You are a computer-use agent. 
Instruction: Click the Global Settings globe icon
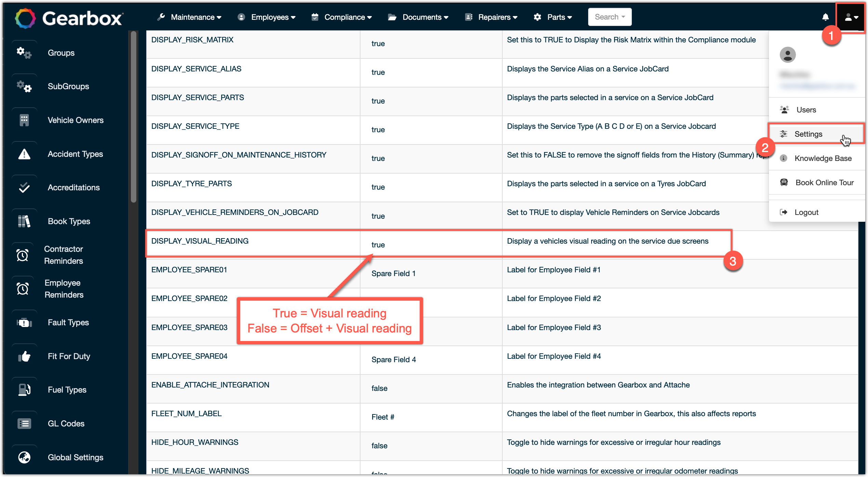point(24,458)
